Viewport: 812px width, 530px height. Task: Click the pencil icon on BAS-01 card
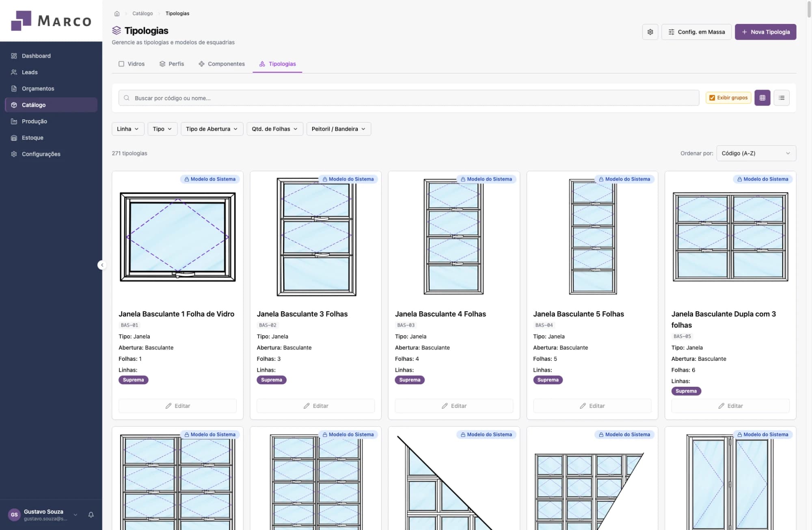pos(168,406)
